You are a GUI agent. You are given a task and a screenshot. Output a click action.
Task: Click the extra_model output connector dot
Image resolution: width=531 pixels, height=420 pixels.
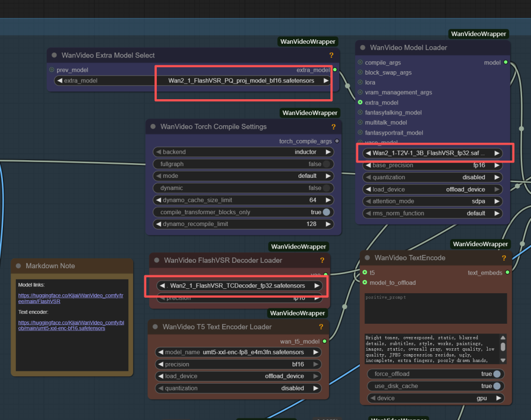335,70
